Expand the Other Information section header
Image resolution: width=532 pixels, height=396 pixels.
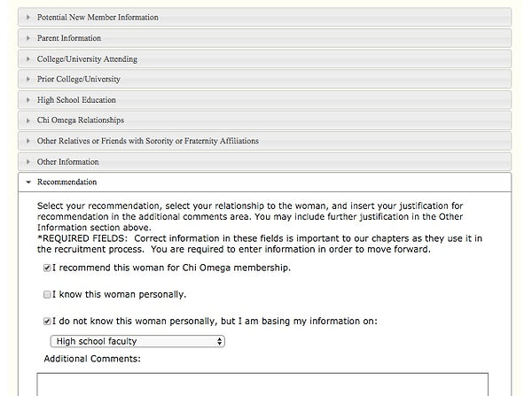pyautogui.click(x=264, y=162)
